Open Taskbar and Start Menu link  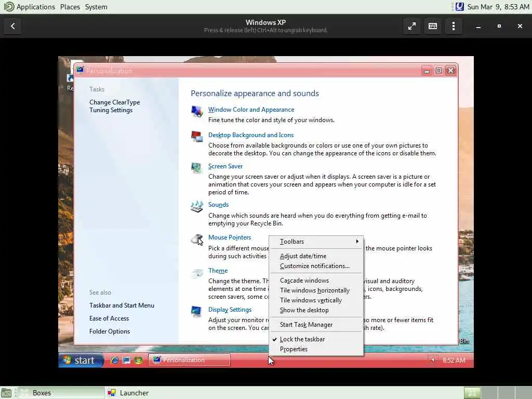point(122,305)
